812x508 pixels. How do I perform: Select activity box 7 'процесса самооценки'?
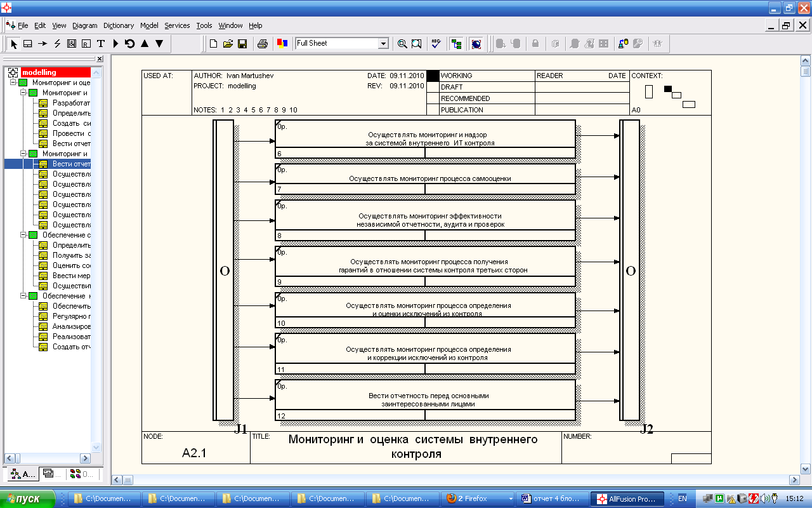pos(425,178)
